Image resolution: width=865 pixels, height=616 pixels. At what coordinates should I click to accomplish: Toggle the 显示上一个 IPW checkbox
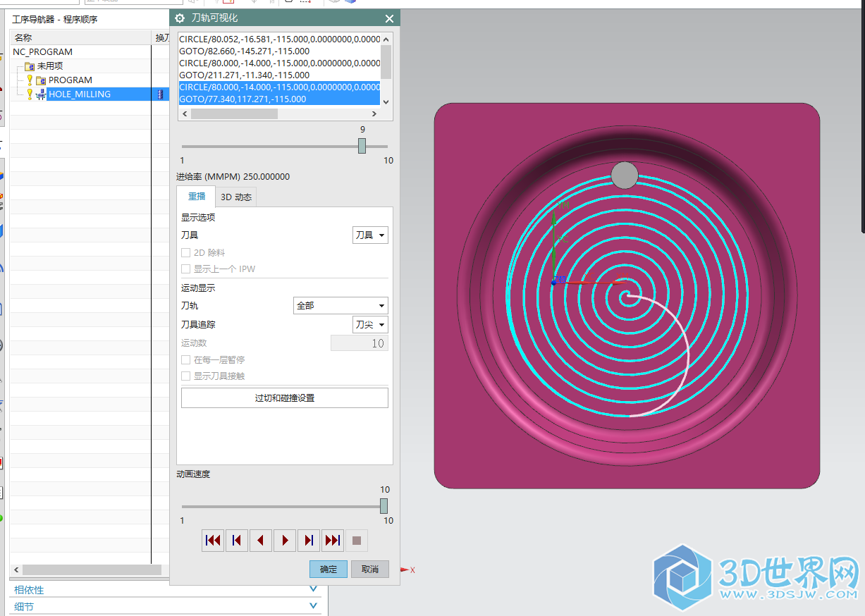186,269
